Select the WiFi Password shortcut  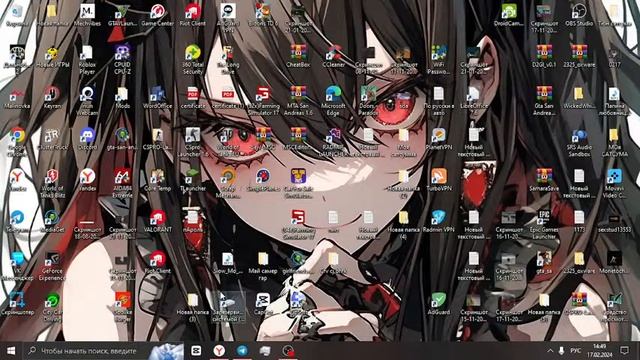[439, 60]
